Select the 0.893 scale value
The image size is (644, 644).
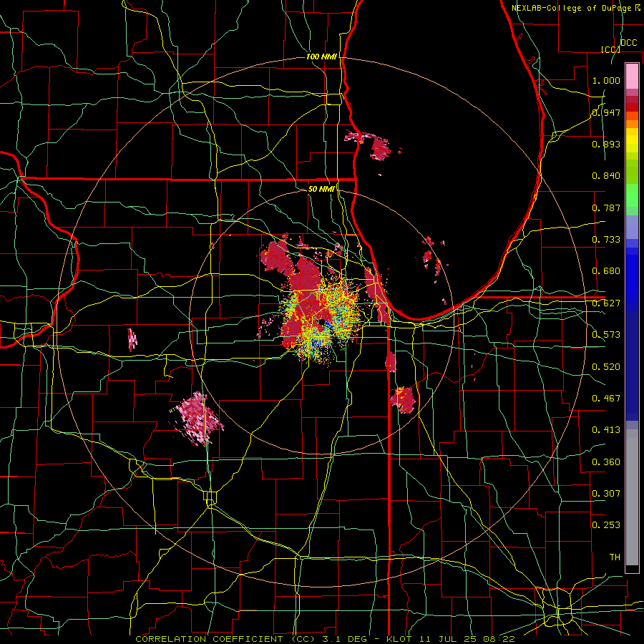(606, 144)
